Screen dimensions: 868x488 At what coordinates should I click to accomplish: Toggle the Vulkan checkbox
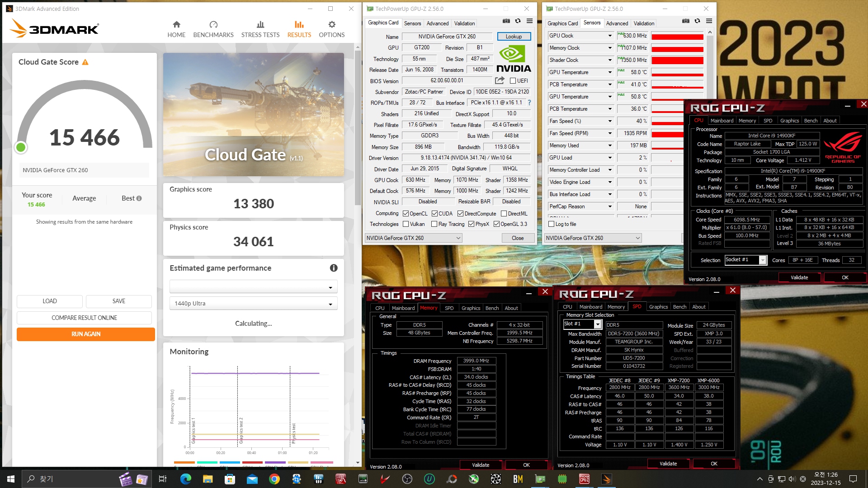tap(406, 224)
